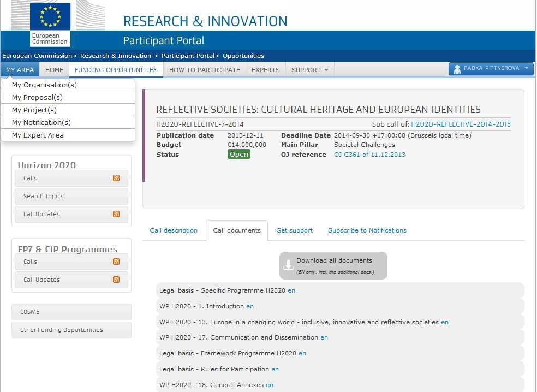Viewport: 537px width, 392px height.
Task: Go to the HOME menu item
Action: [x=54, y=70]
